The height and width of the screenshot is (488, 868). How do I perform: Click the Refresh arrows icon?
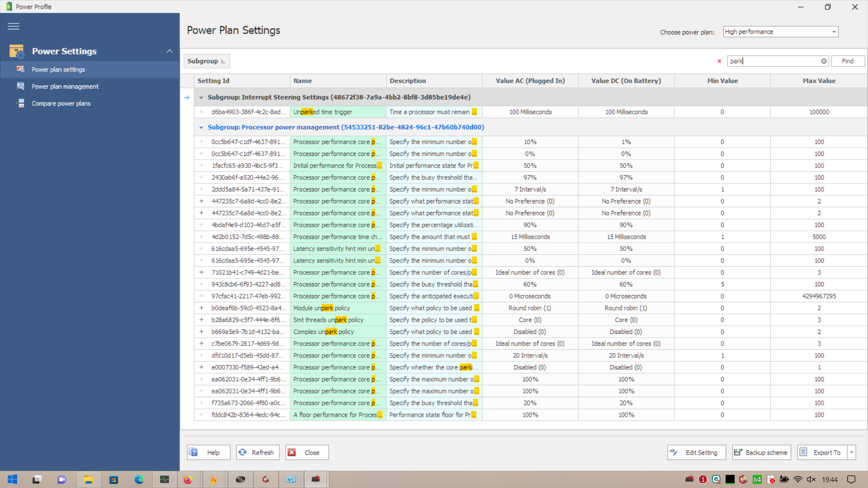click(243, 452)
